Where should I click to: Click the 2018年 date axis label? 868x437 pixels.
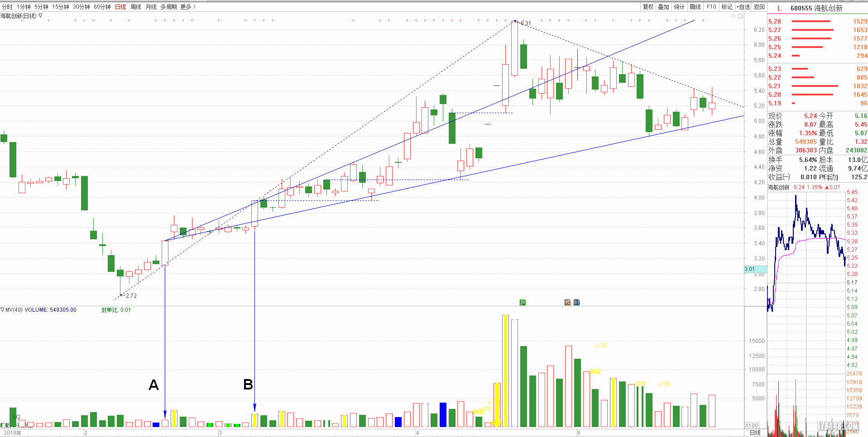[13, 433]
